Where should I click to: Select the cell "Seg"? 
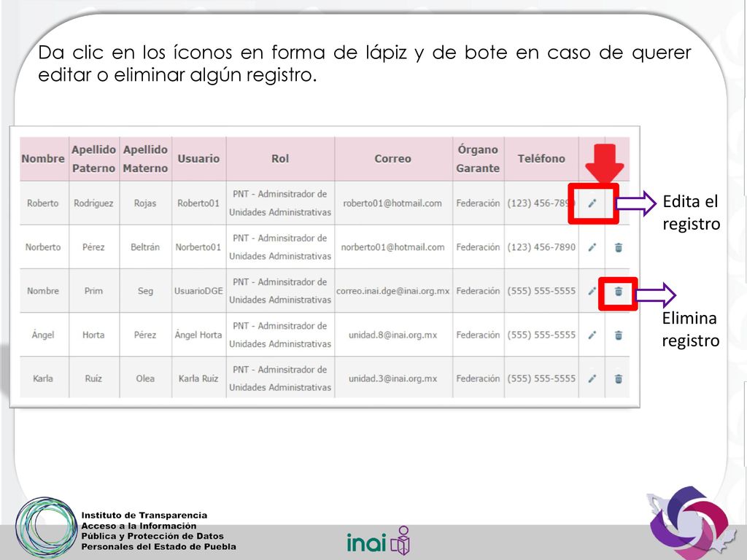[145, 291]
